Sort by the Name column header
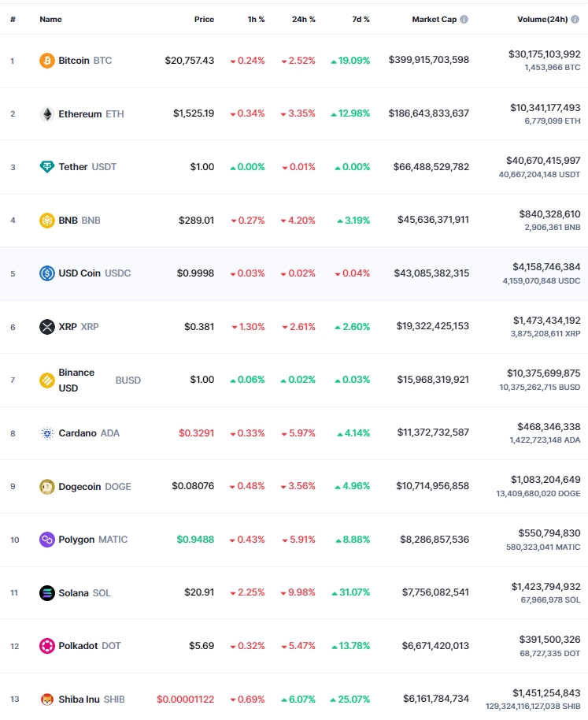Screen dimensions: 588x720 (50, 19)
